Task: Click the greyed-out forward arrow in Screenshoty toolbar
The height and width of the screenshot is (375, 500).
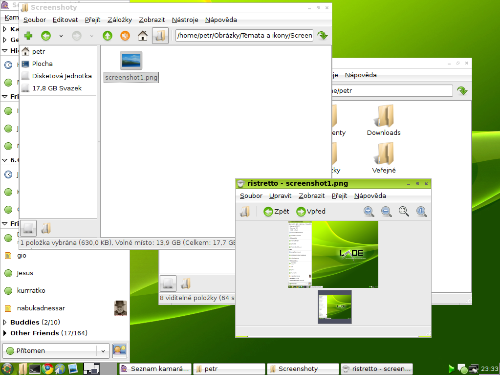Action: pos(77,36)
